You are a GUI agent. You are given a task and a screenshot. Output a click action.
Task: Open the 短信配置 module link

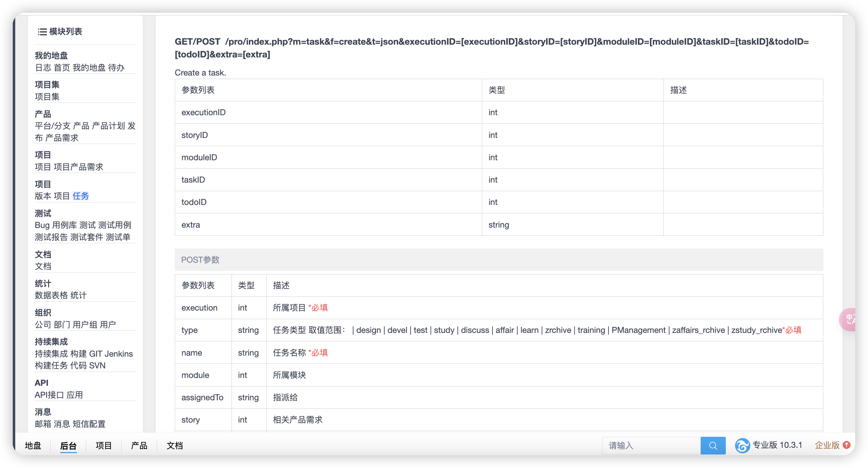89,424
